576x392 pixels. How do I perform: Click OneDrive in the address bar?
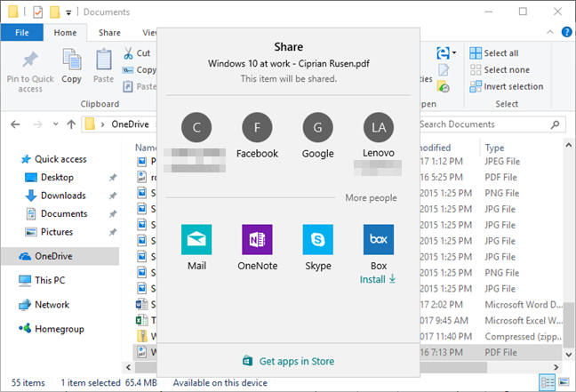(130, 124)
